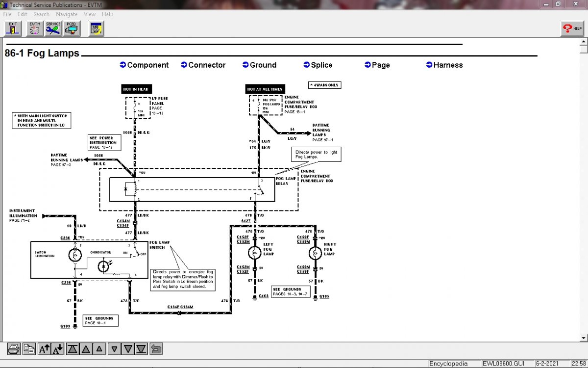Click the red question mark HELP button
This screenshot has width=588, height=368.
click(x=572, y=28)
